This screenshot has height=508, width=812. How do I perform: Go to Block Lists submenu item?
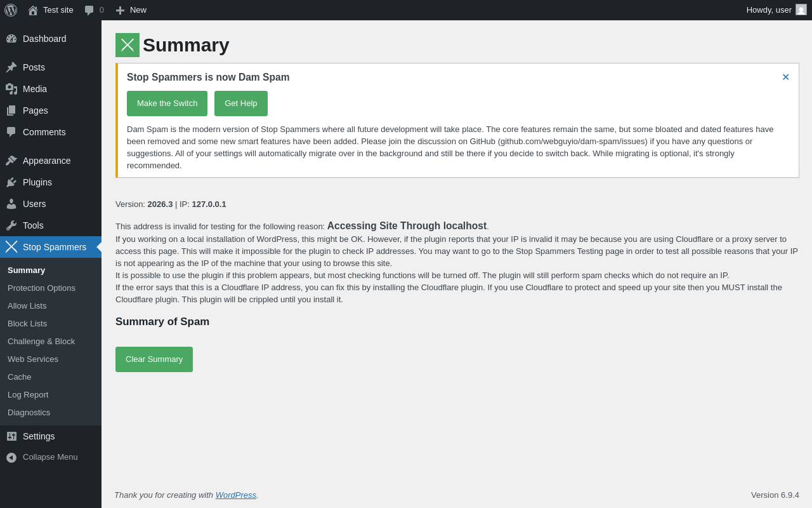(x=27, y=324)
